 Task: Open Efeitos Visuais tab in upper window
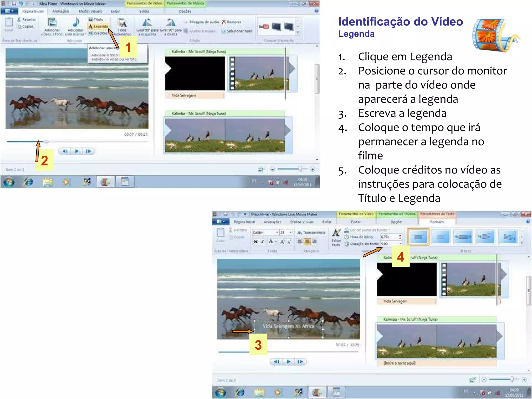coord(90,11)
